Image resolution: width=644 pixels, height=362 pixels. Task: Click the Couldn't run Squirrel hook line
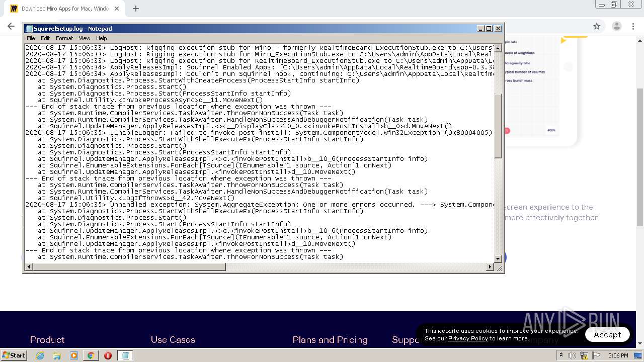point(260,74)
